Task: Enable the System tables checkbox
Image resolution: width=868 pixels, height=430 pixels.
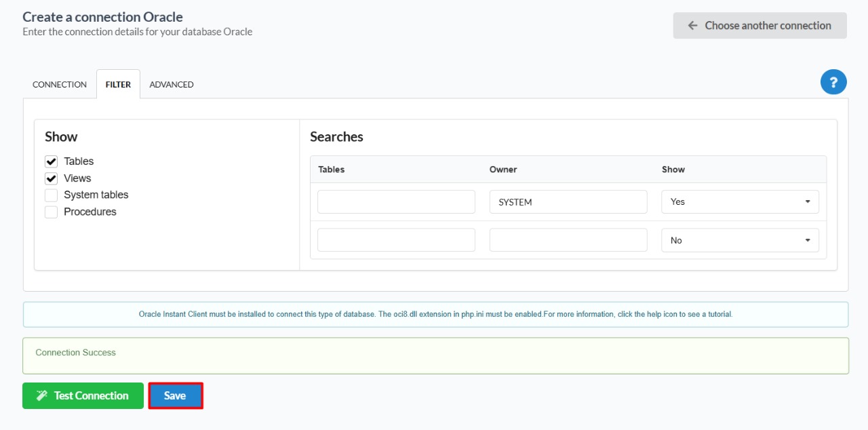Action: point(52,195)
